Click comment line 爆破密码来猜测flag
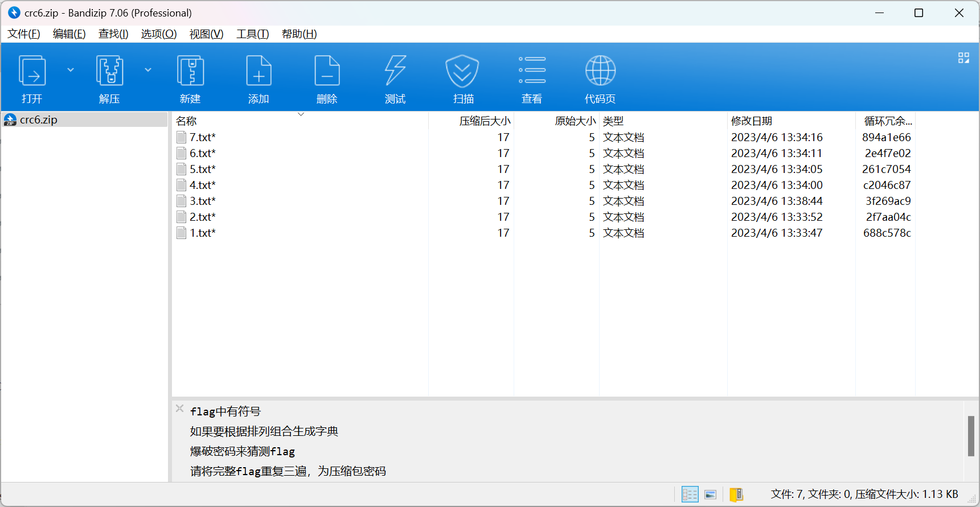980x507 pixels. [243, 451]
